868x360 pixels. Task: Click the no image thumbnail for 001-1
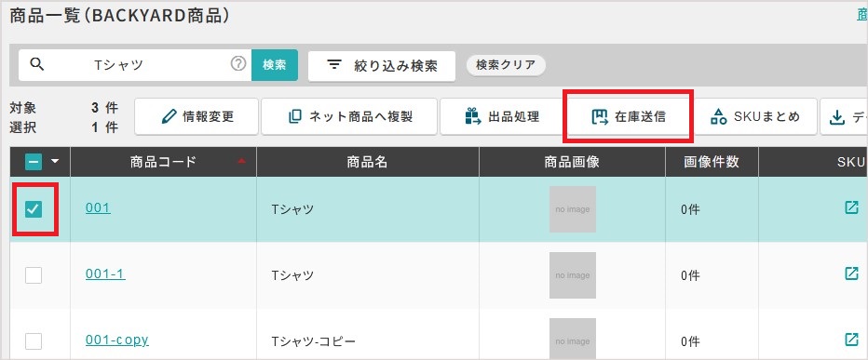573,274
